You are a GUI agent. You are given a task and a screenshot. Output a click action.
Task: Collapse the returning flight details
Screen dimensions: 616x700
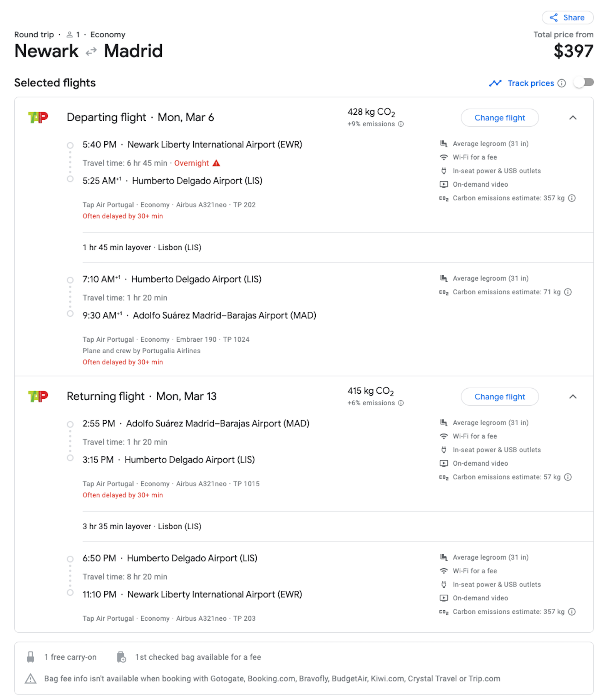pyautogui.click(x=573, y=397)
